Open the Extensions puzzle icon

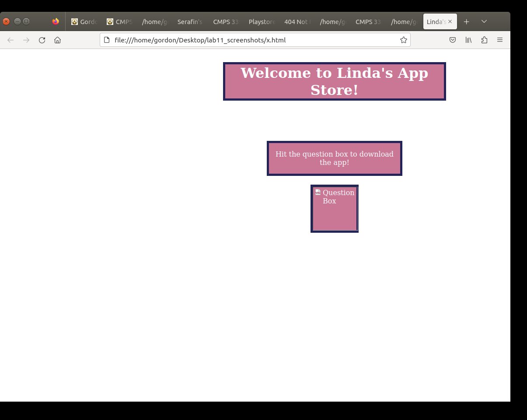(484, 40)
